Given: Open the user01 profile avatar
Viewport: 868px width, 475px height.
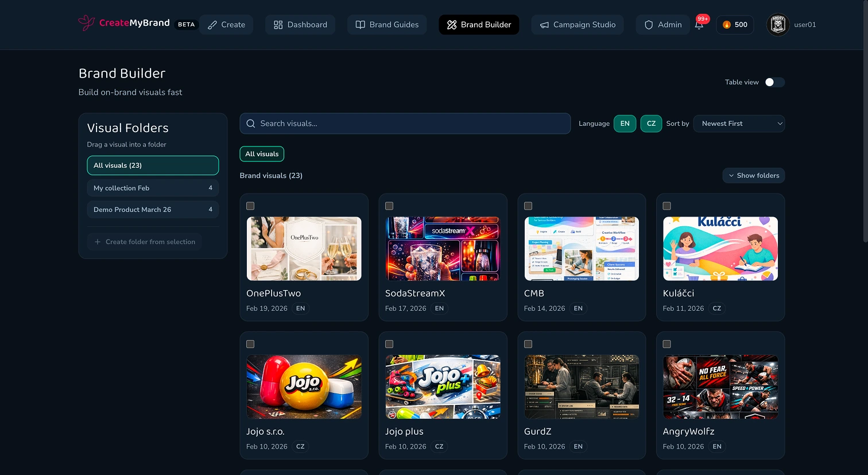Looking at the screenshot, I should tap(778, 25).
